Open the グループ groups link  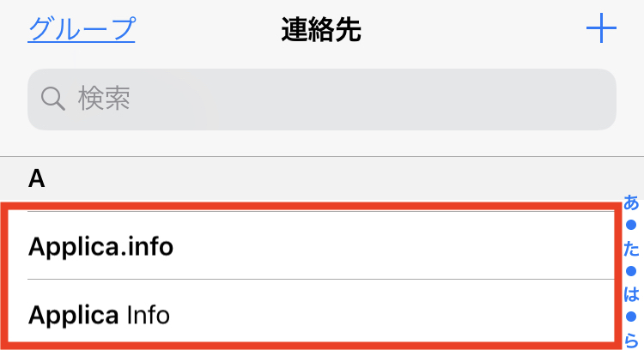pos(82,29)
